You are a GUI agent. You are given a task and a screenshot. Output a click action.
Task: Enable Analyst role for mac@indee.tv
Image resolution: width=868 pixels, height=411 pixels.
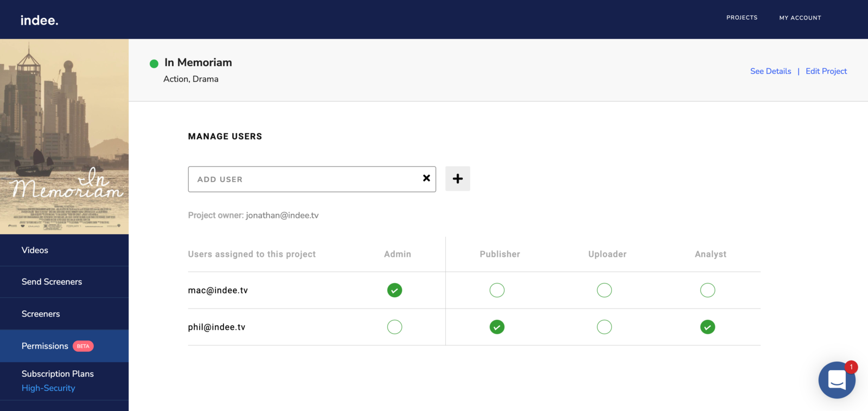coord(707,291)
